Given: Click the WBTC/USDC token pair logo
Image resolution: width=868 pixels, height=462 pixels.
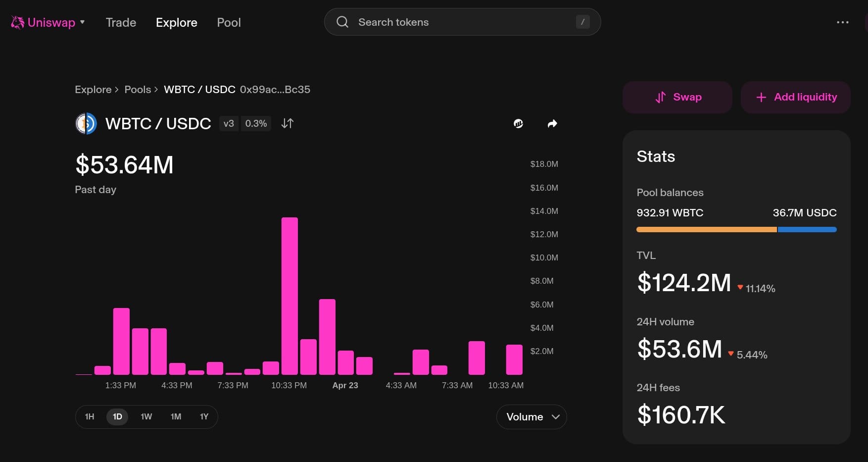Looking at the screenshot, I should 86,123.
